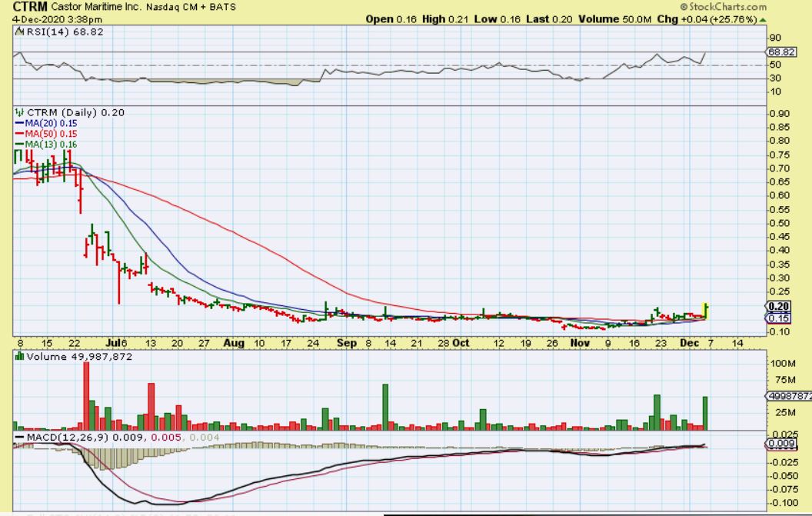Click the MACD legend line icon

coord(18,438)
